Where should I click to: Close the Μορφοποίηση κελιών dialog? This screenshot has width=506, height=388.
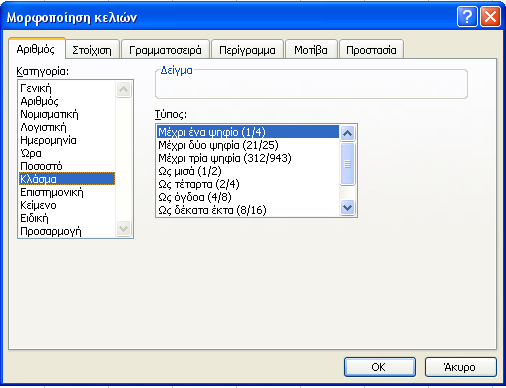pyautogui.click(x=490, y=16)
